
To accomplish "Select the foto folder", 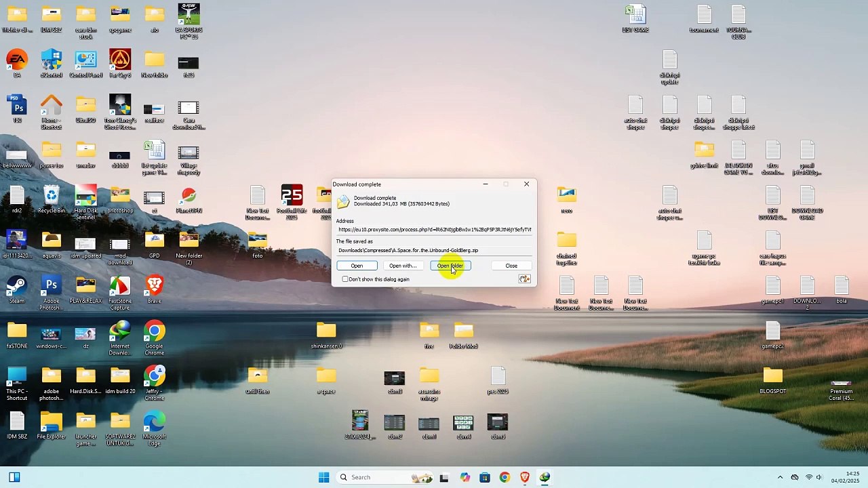I will [258, 244].
